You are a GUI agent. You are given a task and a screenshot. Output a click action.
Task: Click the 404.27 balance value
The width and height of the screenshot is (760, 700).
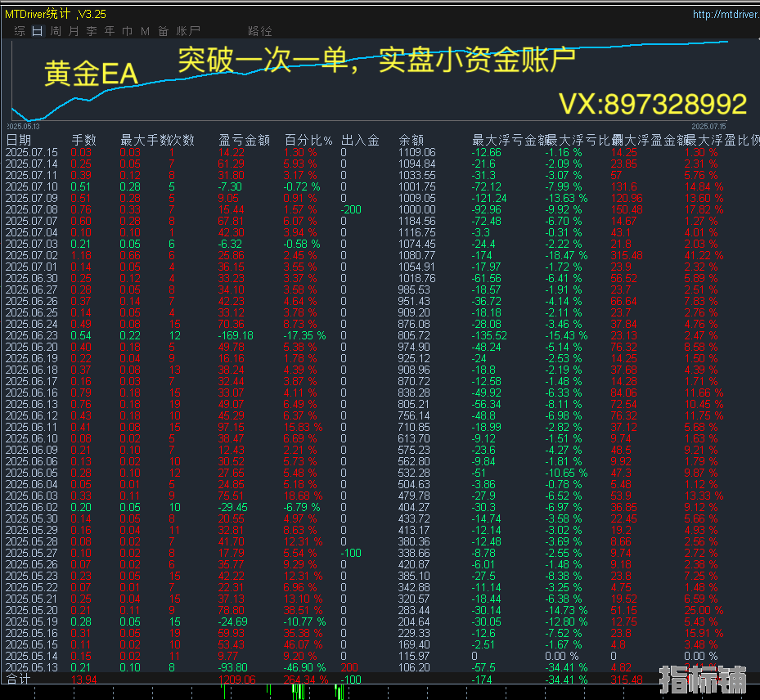(413, 507)
